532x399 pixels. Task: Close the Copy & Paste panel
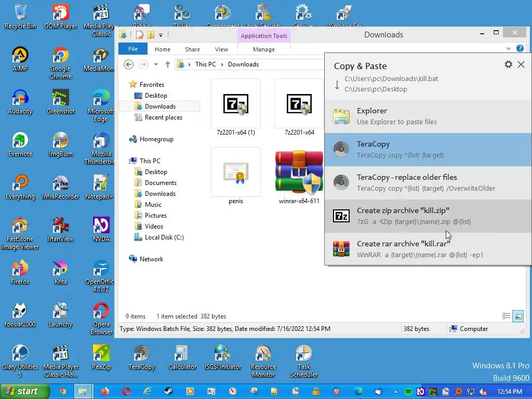click(521, 64)
